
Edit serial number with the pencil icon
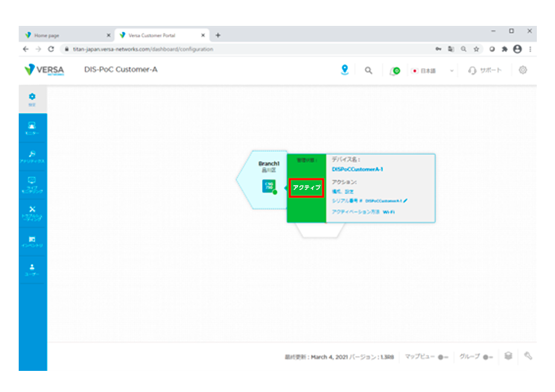point(406,200)
